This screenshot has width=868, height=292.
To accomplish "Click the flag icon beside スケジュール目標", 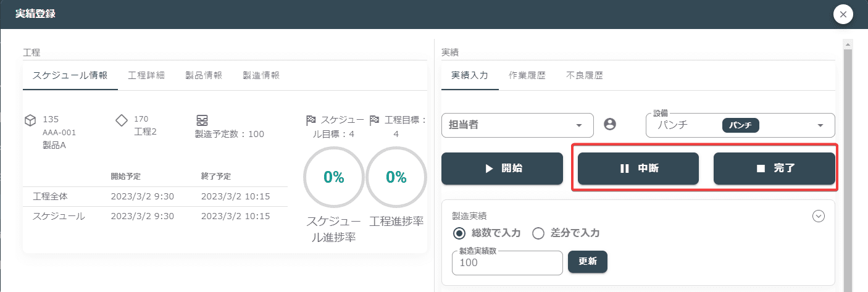I will tap(311, 120).
